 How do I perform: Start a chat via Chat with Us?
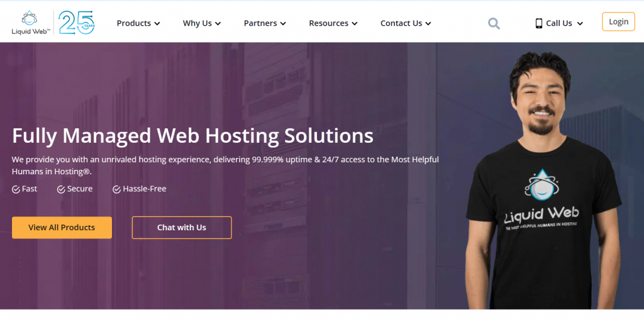tap(181, 227)
